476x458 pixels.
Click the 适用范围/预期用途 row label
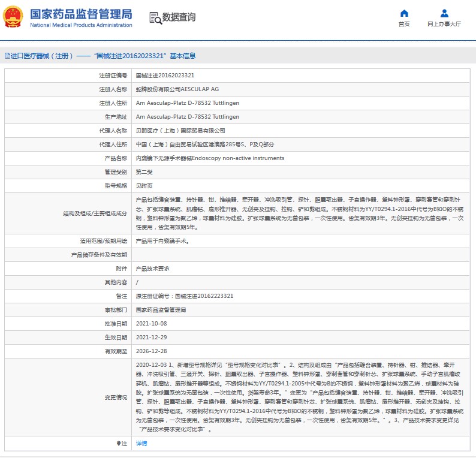pyautogui.click(x=104, y=241)
